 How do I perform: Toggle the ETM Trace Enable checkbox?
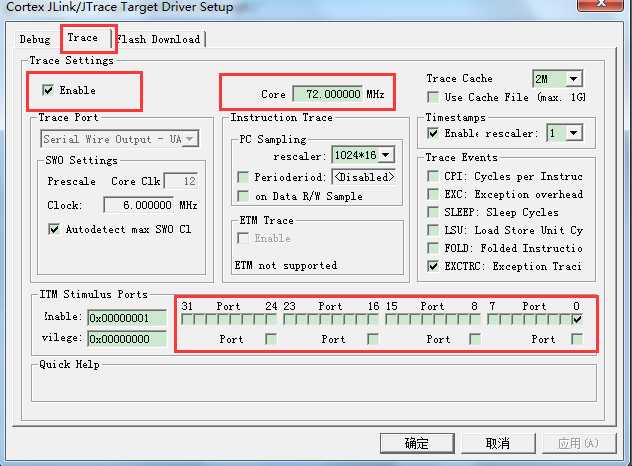[243, 238]
